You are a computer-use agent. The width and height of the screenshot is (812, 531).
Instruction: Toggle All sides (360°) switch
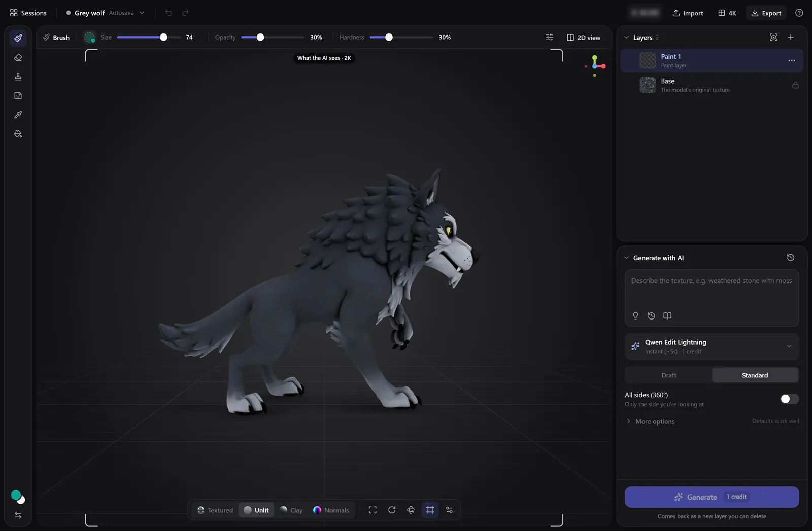click(x=789, y=399)
